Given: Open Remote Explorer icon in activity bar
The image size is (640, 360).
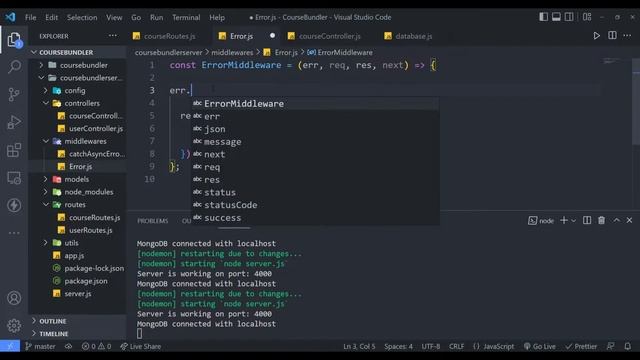Looking at the screenshot, I should click(x=14, y=178).
